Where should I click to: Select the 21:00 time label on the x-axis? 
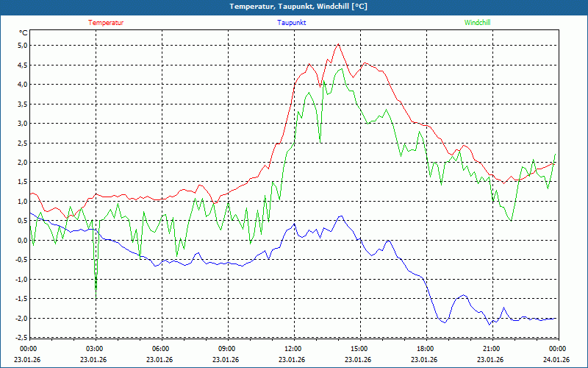coord(491,348)
